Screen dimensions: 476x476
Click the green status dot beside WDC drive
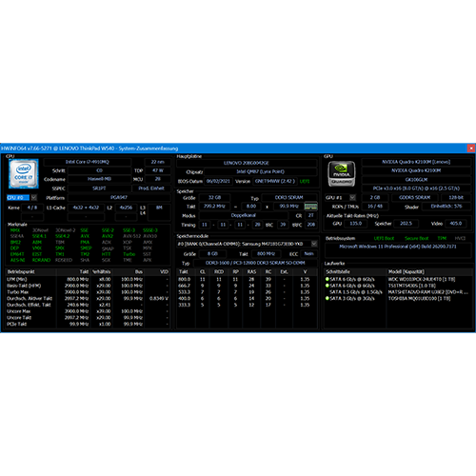click(x=327, y=279)
